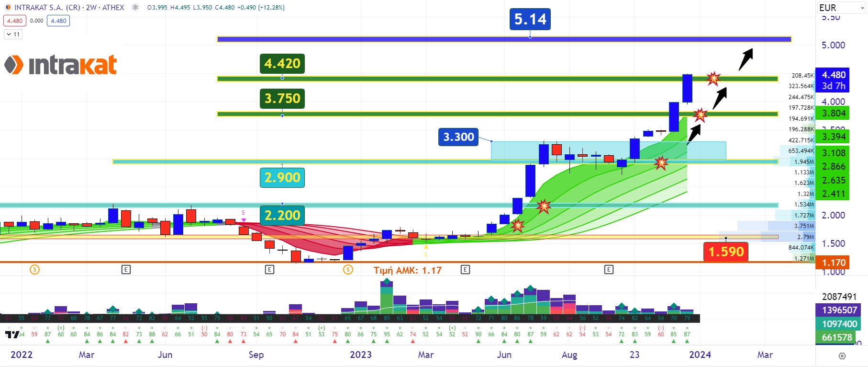The width and height of the screenshot is (868, 367).
Task: Select the Intrakat company logo image
Action: 61,65
